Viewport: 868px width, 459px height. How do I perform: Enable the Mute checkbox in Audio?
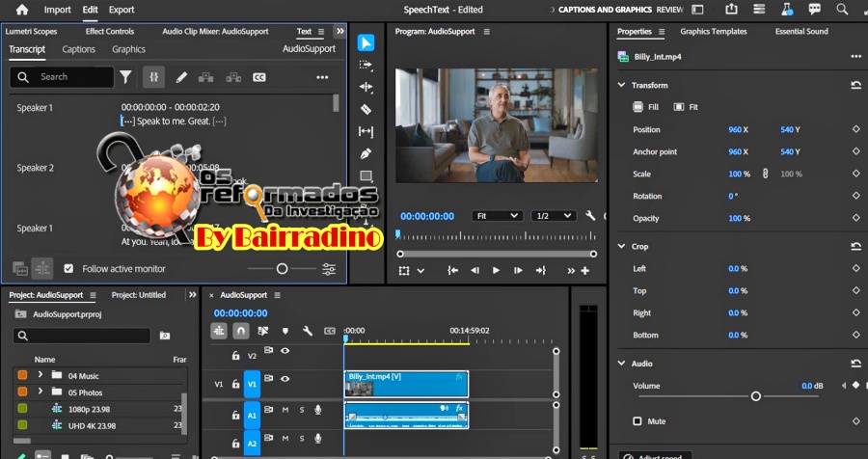(x=637, y=421)
